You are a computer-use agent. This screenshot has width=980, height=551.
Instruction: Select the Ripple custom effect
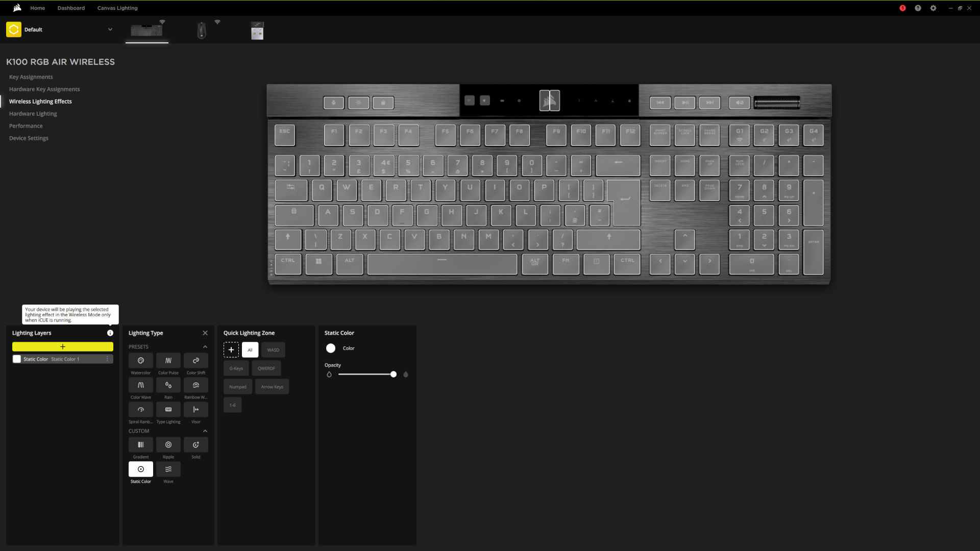point(167,444)
